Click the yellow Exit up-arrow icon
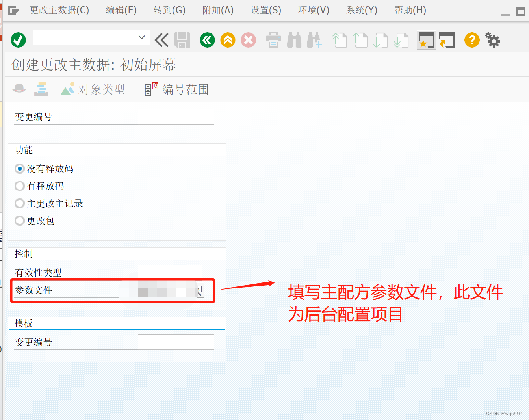This screenshot has width=529, height=420. click(228, 40)
